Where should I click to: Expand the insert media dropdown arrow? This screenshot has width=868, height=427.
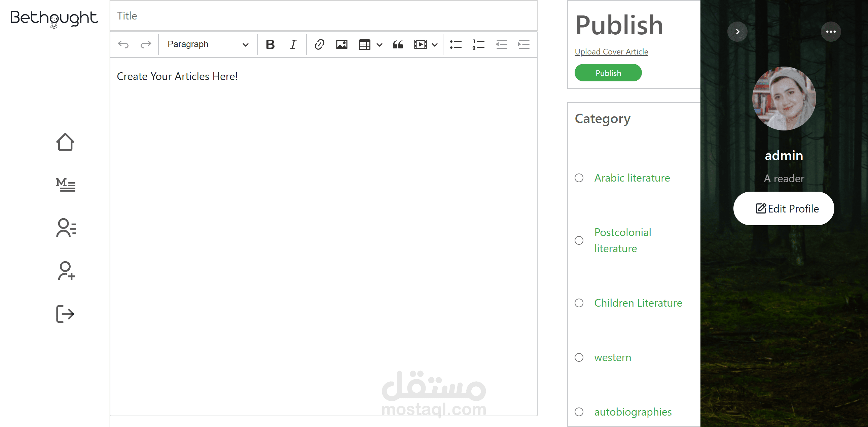[x=435, y=44]
